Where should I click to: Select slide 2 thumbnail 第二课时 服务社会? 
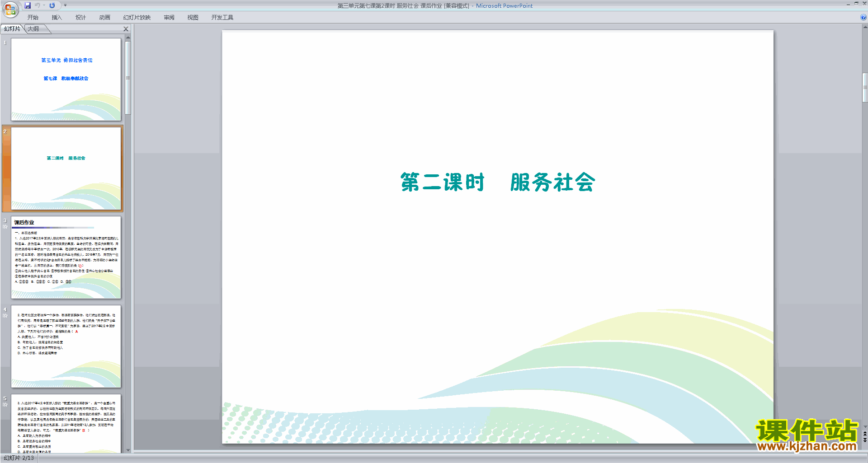pos(66,168)
